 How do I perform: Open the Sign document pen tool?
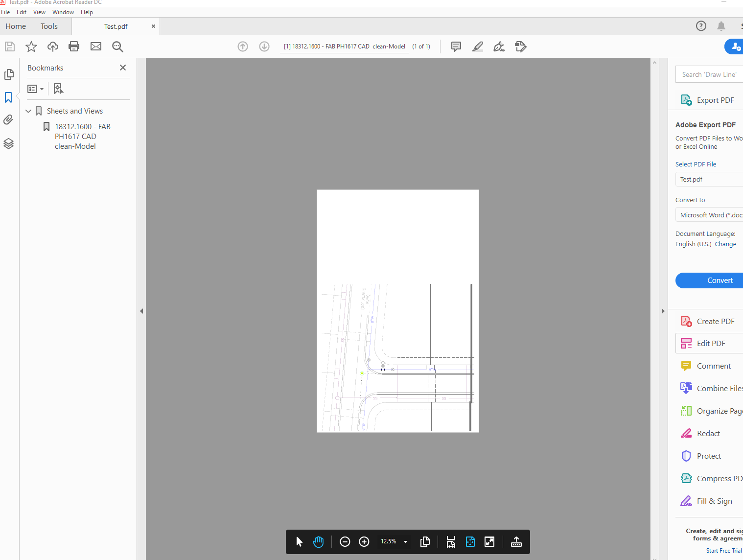point(499,47)
